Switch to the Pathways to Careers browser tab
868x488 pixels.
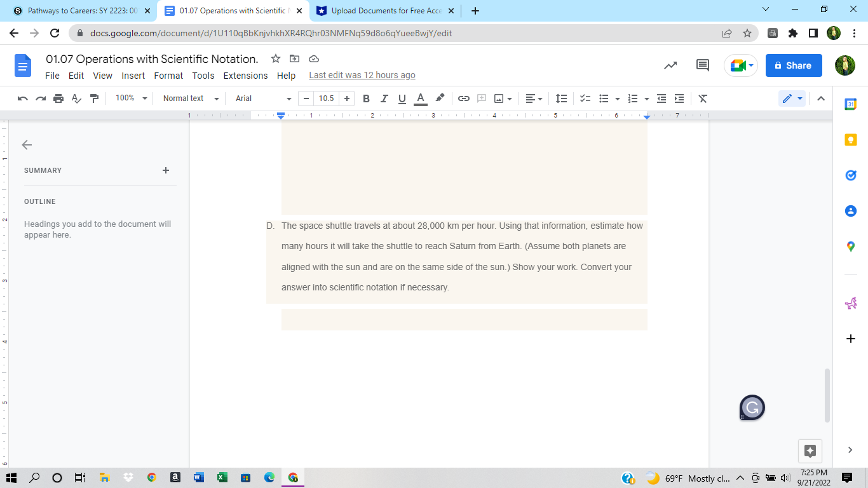[x=81, y=11]
